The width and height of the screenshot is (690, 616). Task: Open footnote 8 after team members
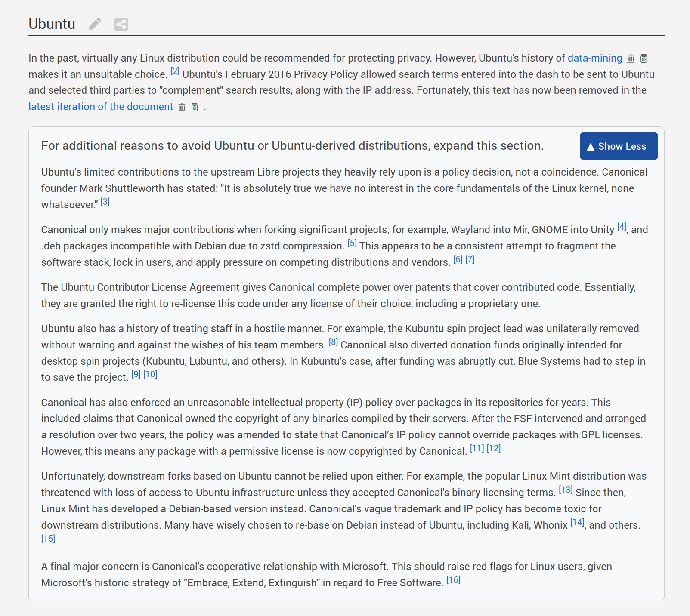click(x=333, y=342)
